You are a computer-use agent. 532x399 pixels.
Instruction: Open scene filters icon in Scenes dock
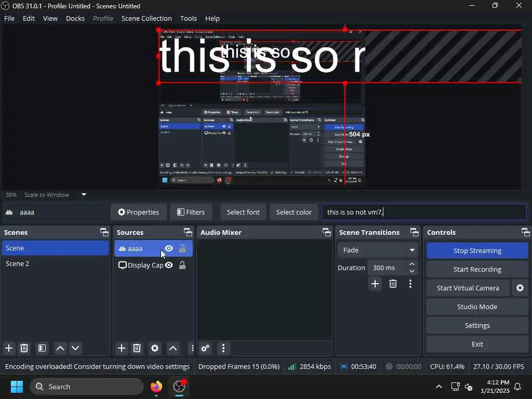[x=42, y=348]
